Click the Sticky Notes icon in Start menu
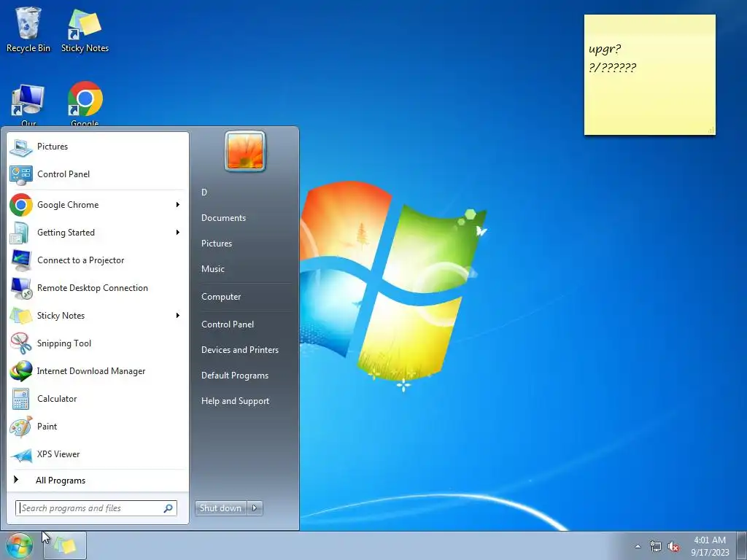Screen dimensions: 747x560 (21, 315)
